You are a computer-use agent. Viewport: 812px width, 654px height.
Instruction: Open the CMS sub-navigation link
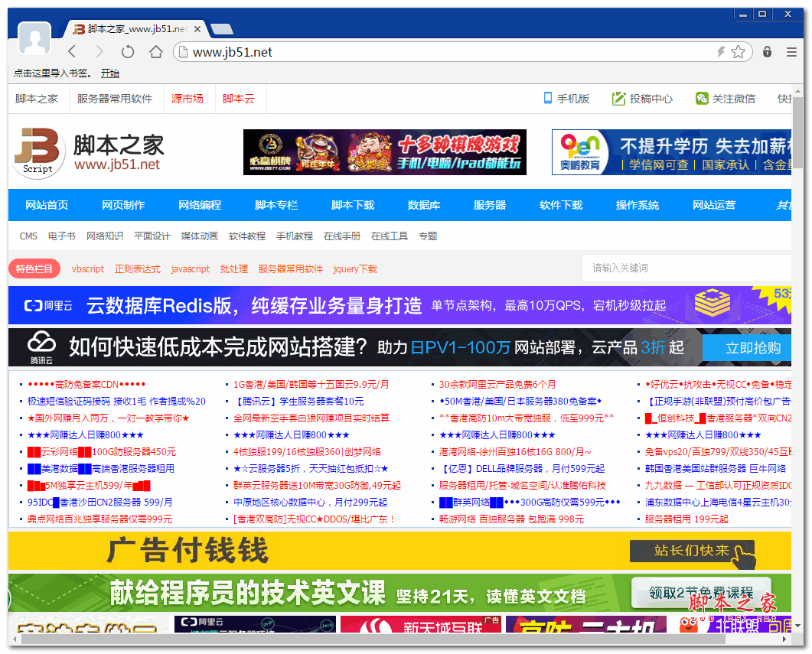pyautogui.click(x=28, y=236)
